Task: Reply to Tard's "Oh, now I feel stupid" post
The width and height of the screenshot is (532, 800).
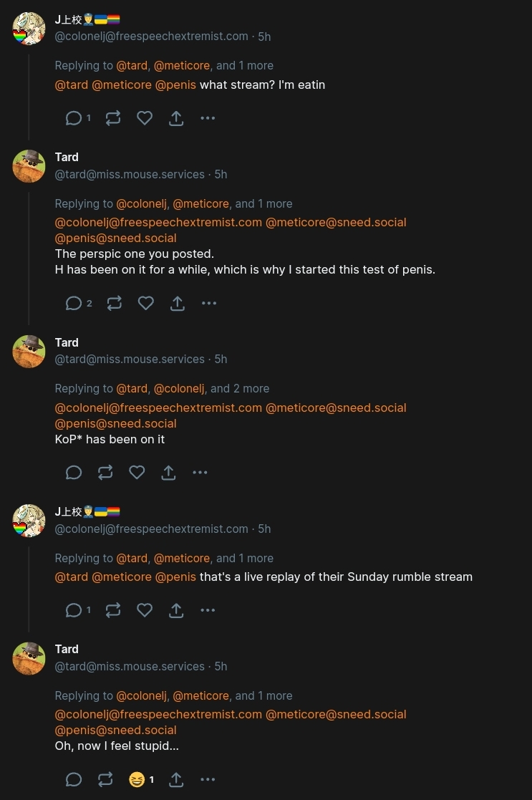Action: click(74, 779)
